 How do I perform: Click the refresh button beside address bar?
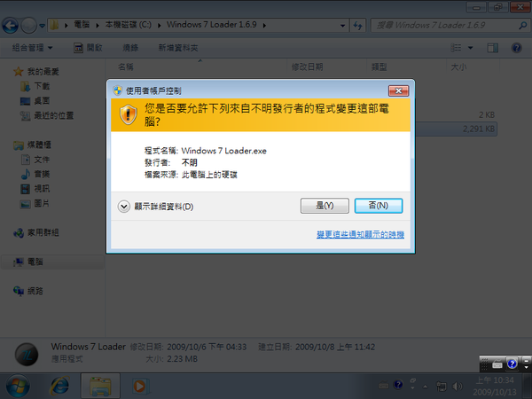(357, 26)
